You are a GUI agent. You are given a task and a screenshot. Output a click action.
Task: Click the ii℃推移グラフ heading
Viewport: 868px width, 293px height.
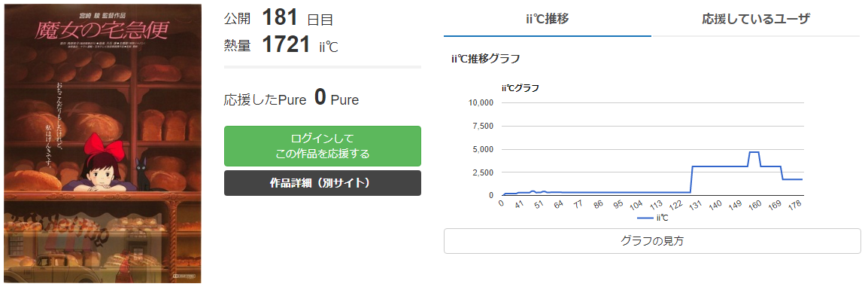[485, 59]
